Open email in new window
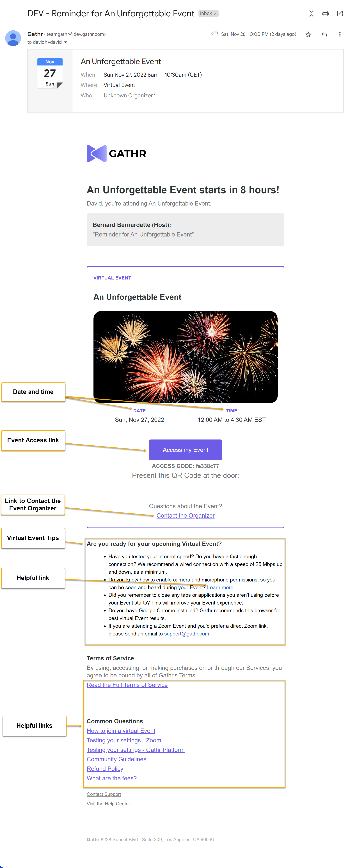Viewport: 350px width, 868px height. 340,13
